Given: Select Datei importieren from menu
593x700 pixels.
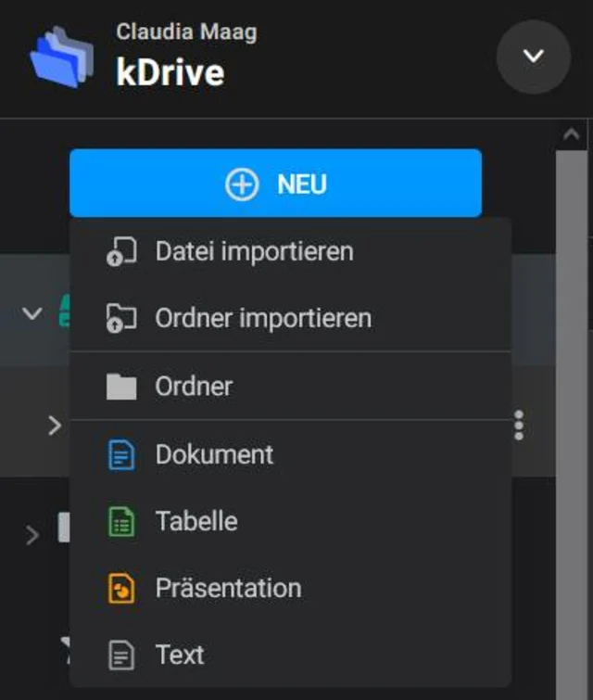Looking at the screenshot, I should coord(290,251).
